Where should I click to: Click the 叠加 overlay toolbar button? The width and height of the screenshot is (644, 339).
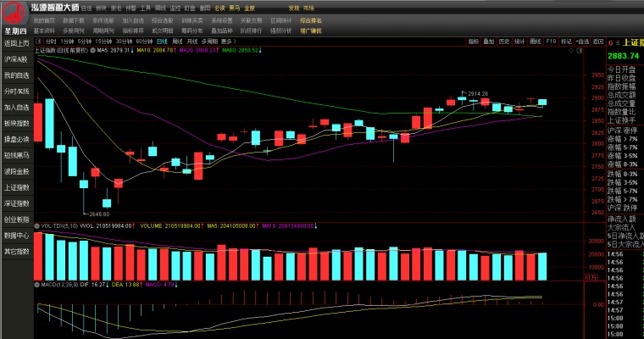tap(488, 42)
